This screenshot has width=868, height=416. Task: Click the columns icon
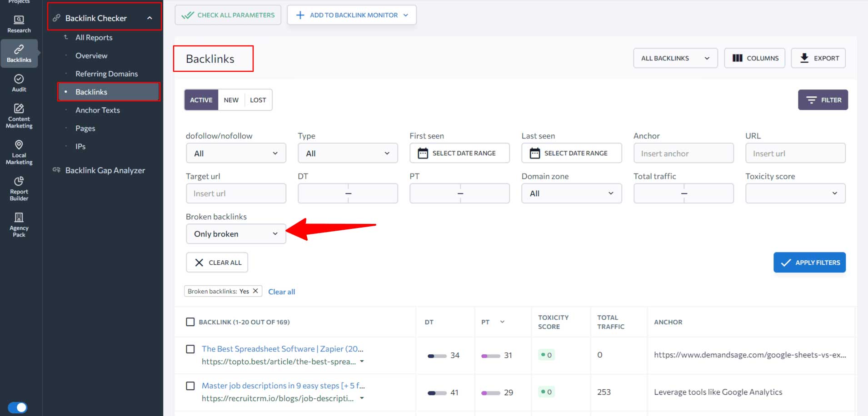click(x=738, y=58)
